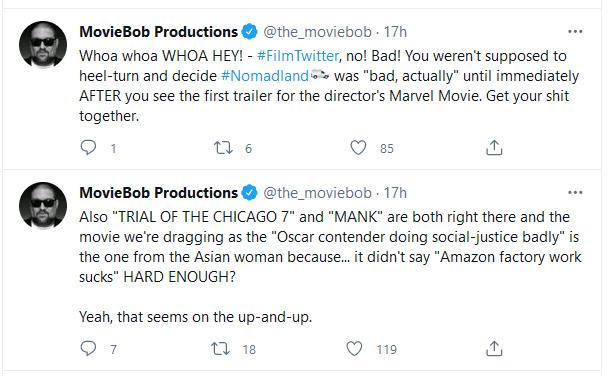Reply to the Nomadland heel-turn tweet
The width and height of the screenshot is (615, 376).
(x=88, y=148)
